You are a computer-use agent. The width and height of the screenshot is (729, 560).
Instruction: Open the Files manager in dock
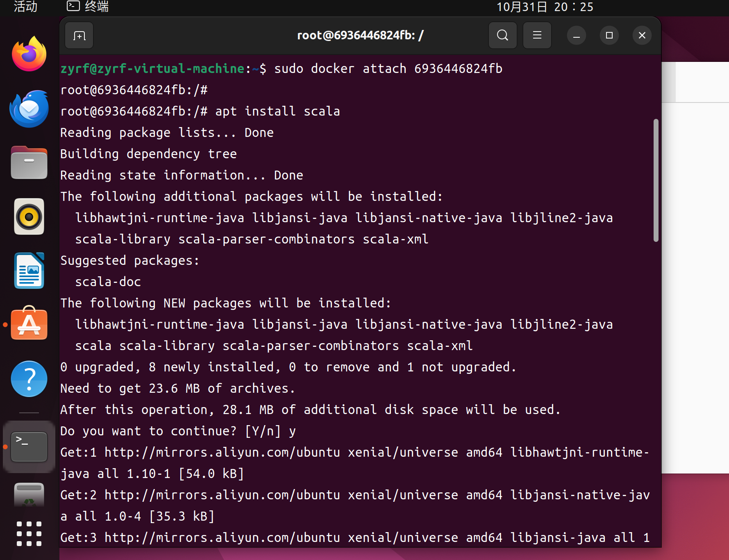click(x=29, y=163)
